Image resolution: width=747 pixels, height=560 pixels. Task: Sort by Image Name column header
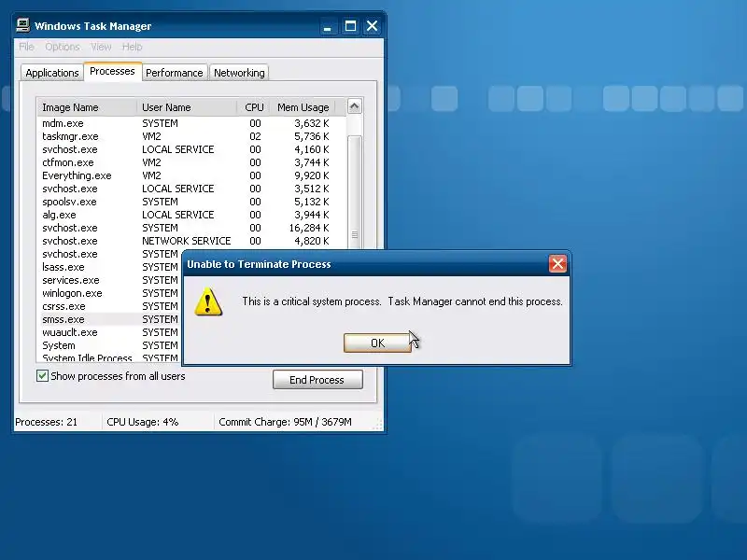point(87,107)
